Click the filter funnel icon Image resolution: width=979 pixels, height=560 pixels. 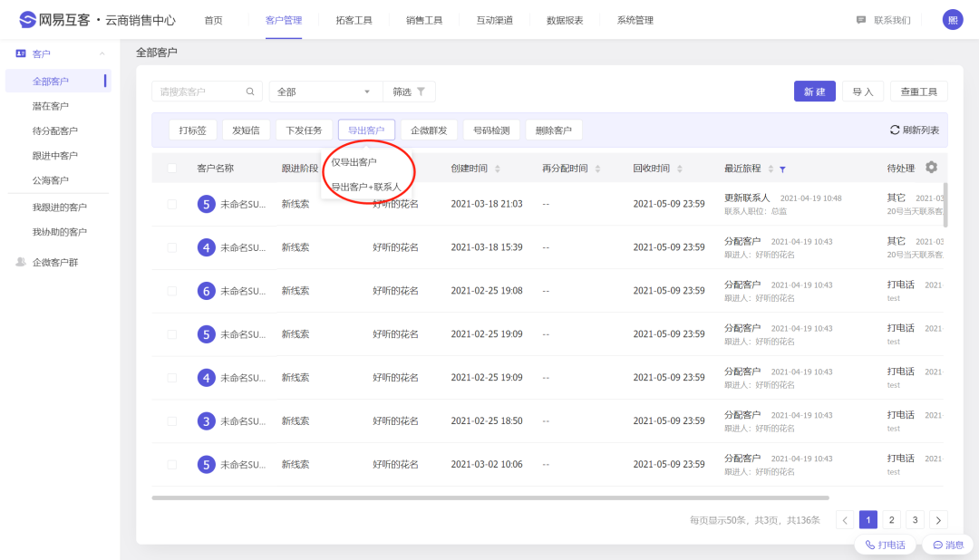pos(421,92)
